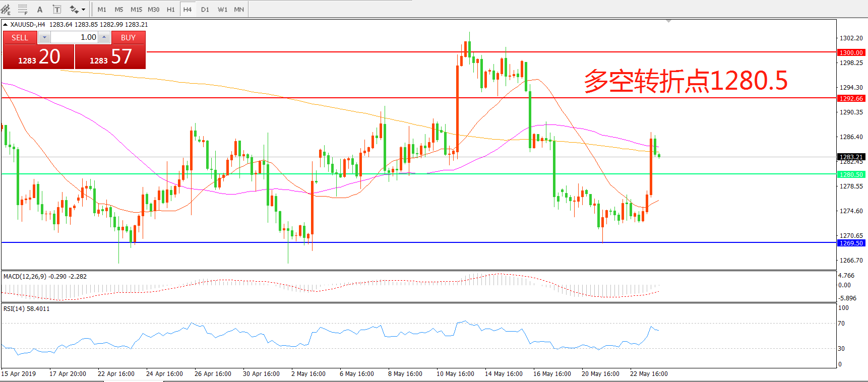This screenshot has width=868, height=382.
Task: Select the Text tool (A icon)
Action: (40, 9)
